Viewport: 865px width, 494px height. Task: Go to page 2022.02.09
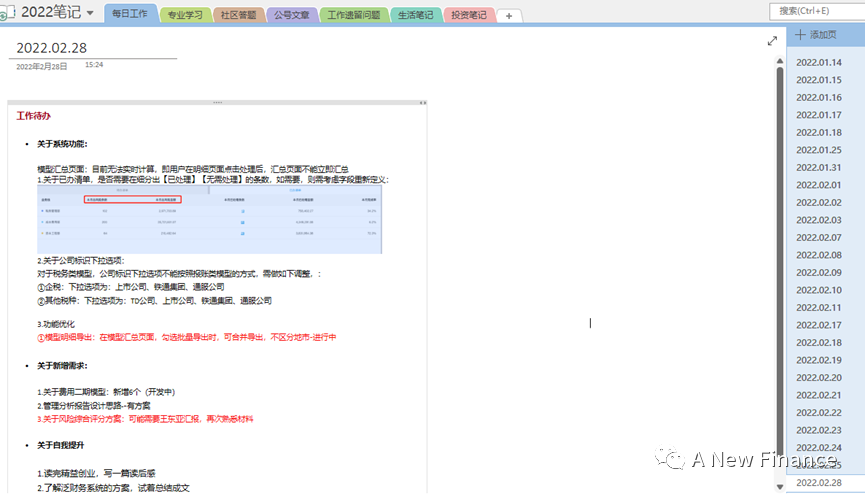[x=819, y=273]
